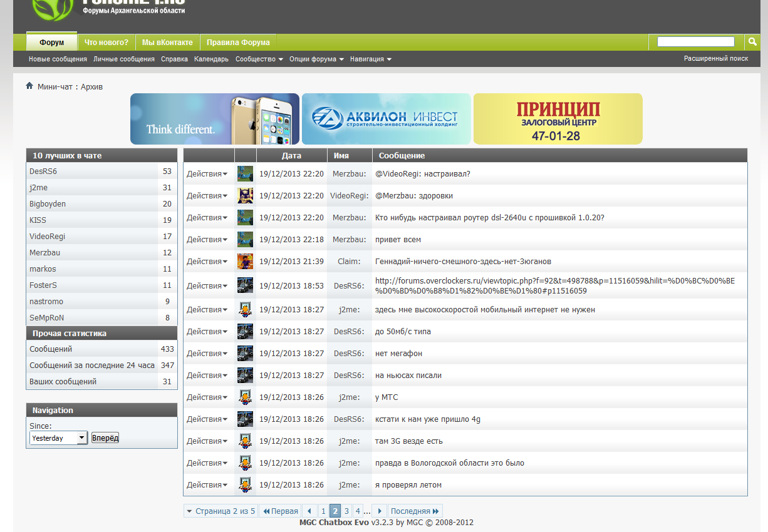Click the Вперёд button
The image size is (768, 532).
(x=105, y=438)
